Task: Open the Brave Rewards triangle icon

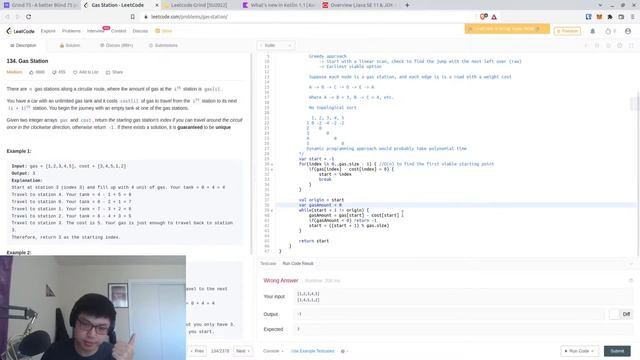Action: (x=494, y=17)
